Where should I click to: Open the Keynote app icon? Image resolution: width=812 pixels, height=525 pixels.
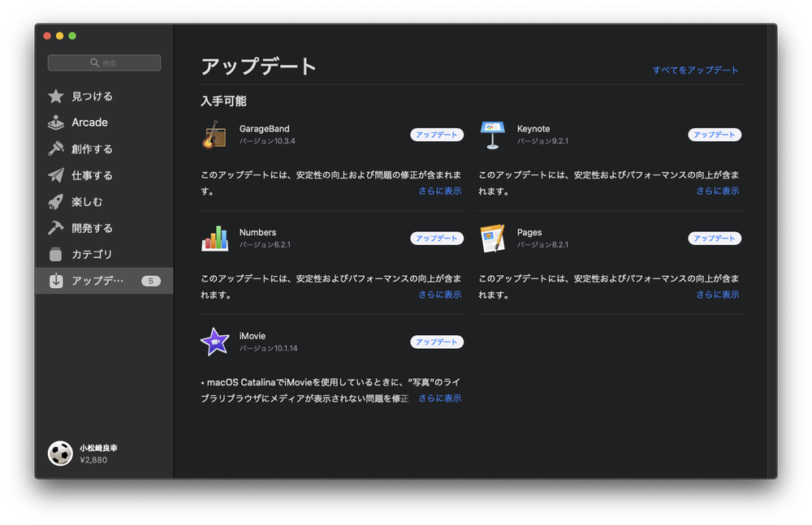point(493,135)
